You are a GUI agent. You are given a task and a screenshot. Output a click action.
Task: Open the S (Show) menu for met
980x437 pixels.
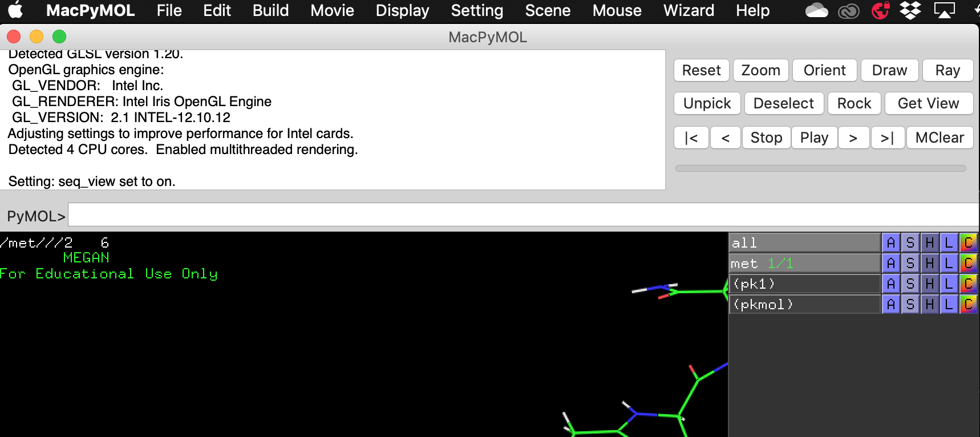click(910, 263)
